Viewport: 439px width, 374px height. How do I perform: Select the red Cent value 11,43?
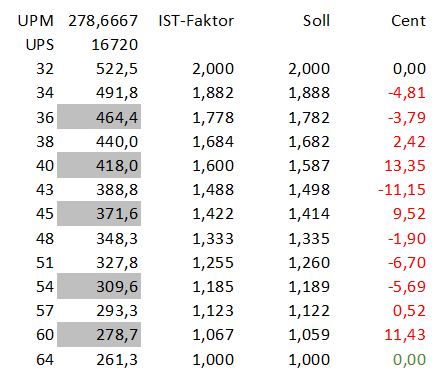pyautogui.click(x=405, y=335)
